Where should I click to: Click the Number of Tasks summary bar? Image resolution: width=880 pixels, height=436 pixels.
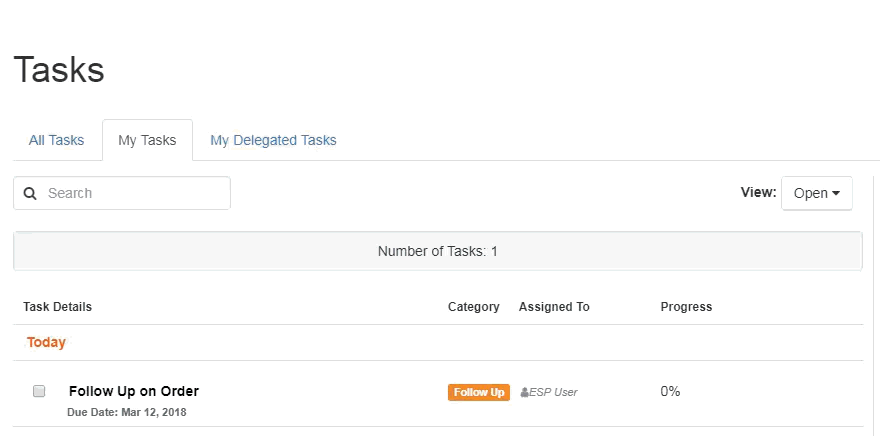click(438, 251)
